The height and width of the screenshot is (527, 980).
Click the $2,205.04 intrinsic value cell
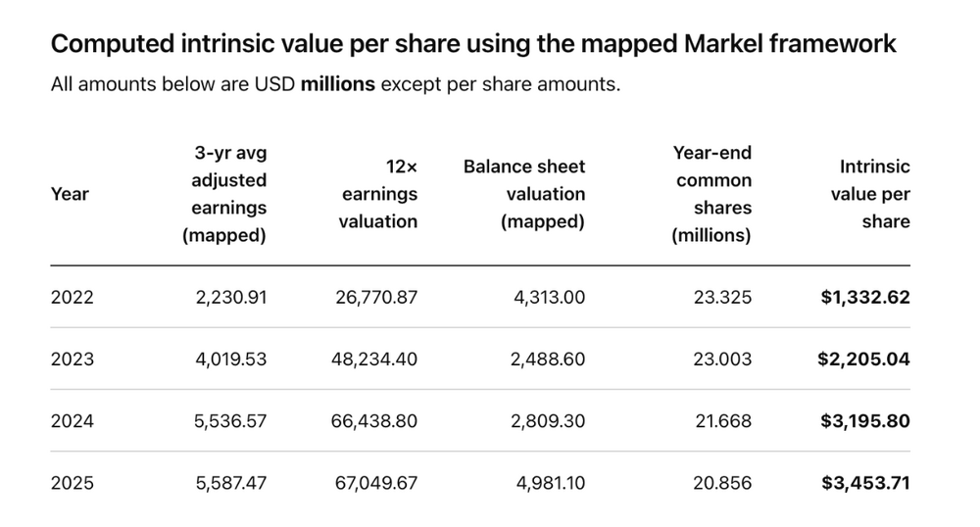[x=863, y=359]
